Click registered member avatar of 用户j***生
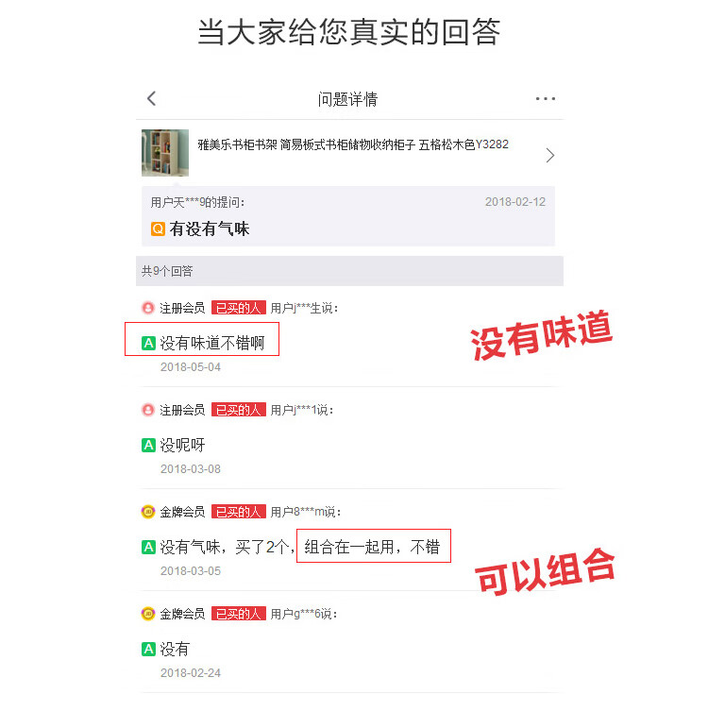Screen dimensions: 708x728 point(147,308)
